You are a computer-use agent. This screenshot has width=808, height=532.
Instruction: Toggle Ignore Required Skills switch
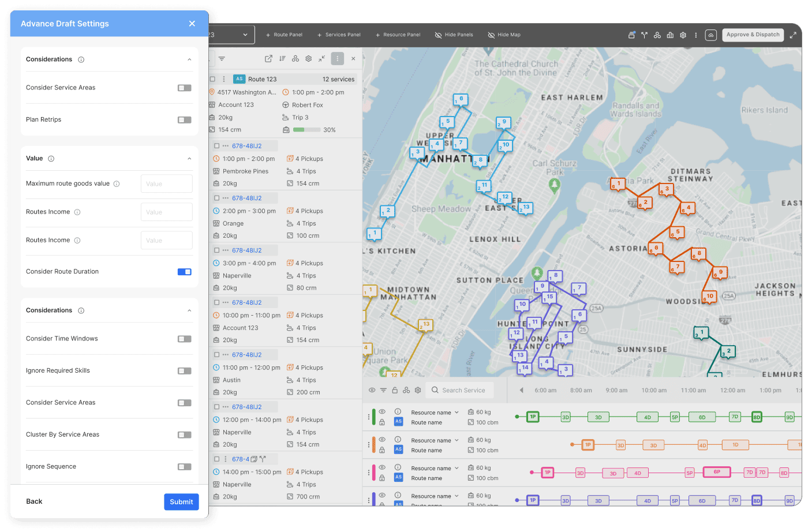click(x=185, y=371)
